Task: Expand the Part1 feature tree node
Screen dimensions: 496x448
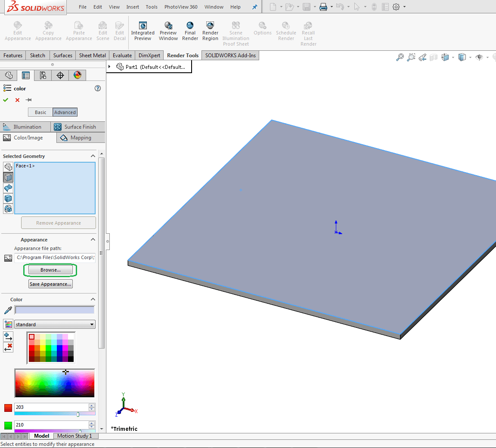Action: click(x=110, y=67)
